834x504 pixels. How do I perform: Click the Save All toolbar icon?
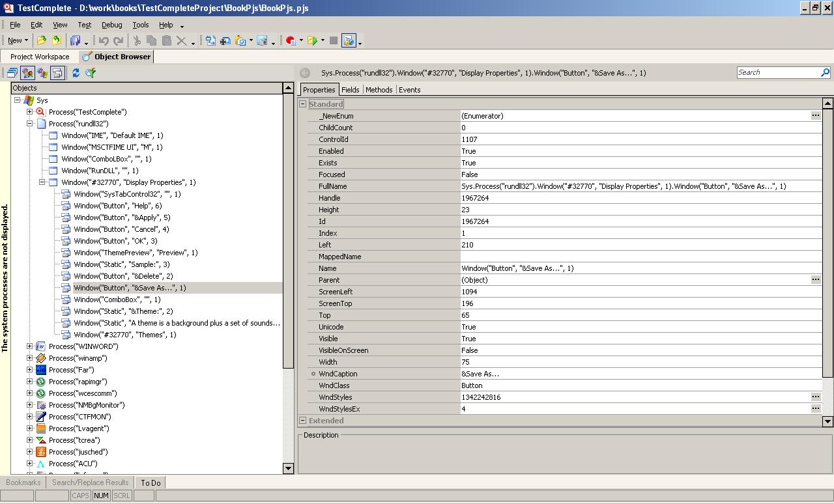[75, 40]
